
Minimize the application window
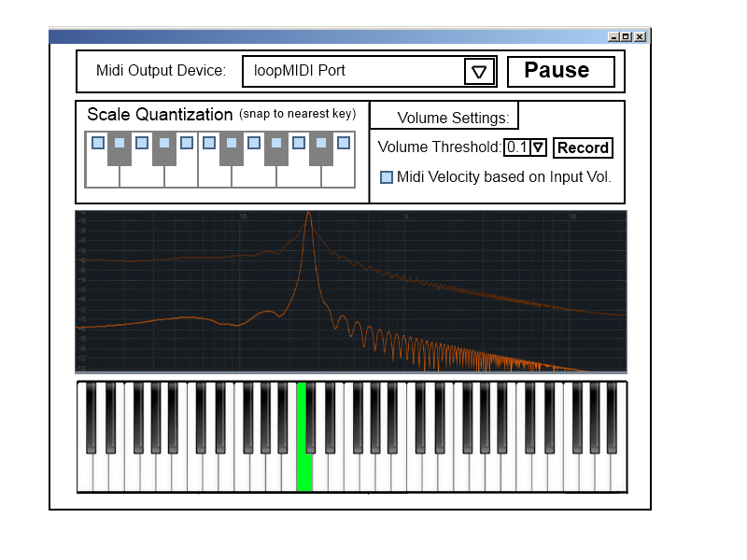(x=613, y=36)
